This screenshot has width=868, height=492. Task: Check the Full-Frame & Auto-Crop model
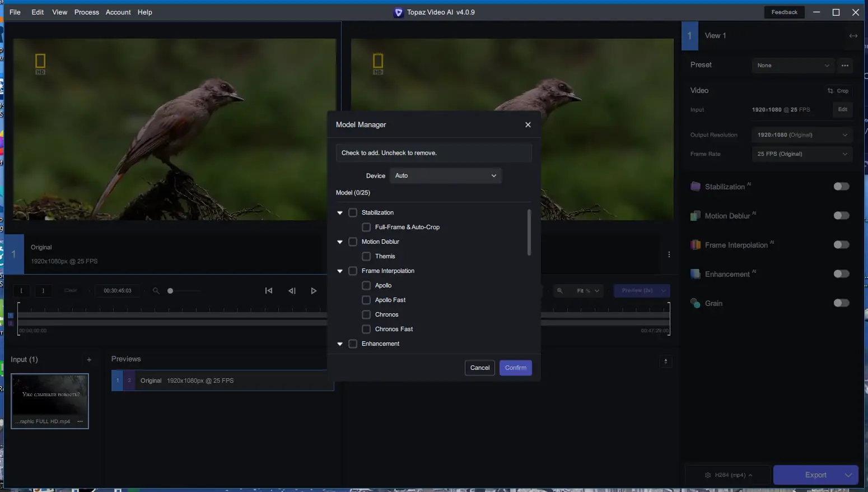(x=366, y=227)
